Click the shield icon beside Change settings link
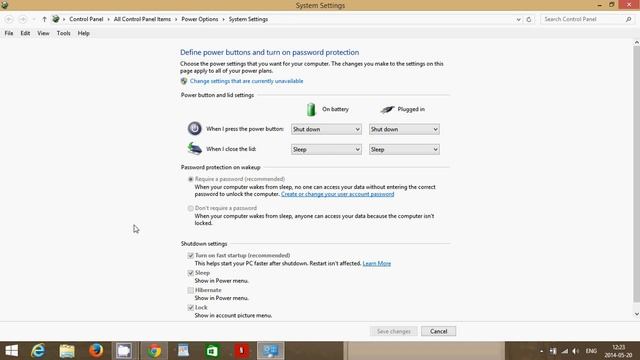This screenshot has width=640, height=360. (x=184, y=81)
